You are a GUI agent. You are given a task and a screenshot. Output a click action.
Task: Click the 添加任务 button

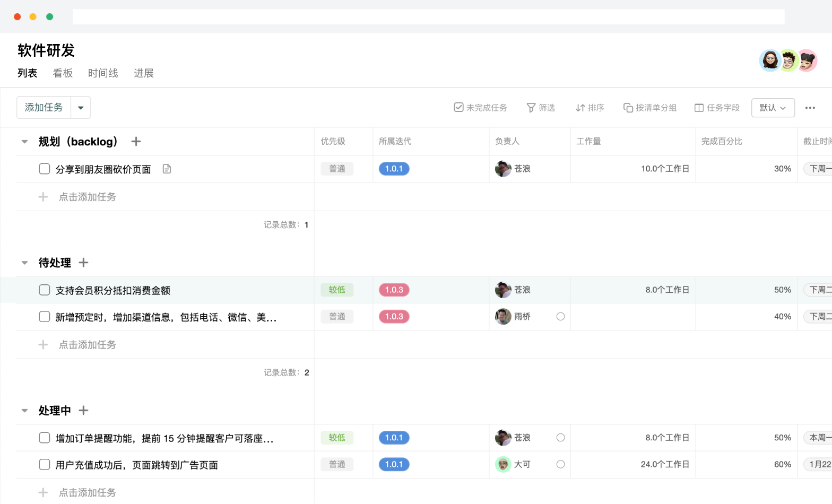point(44,108)
